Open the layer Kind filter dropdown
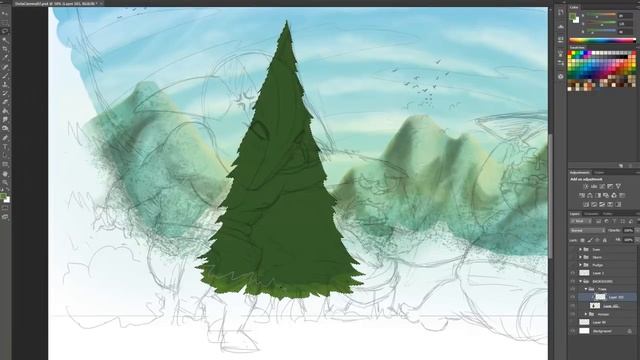Viewport: 640px width, 360px height. click(x=581, y=221)
